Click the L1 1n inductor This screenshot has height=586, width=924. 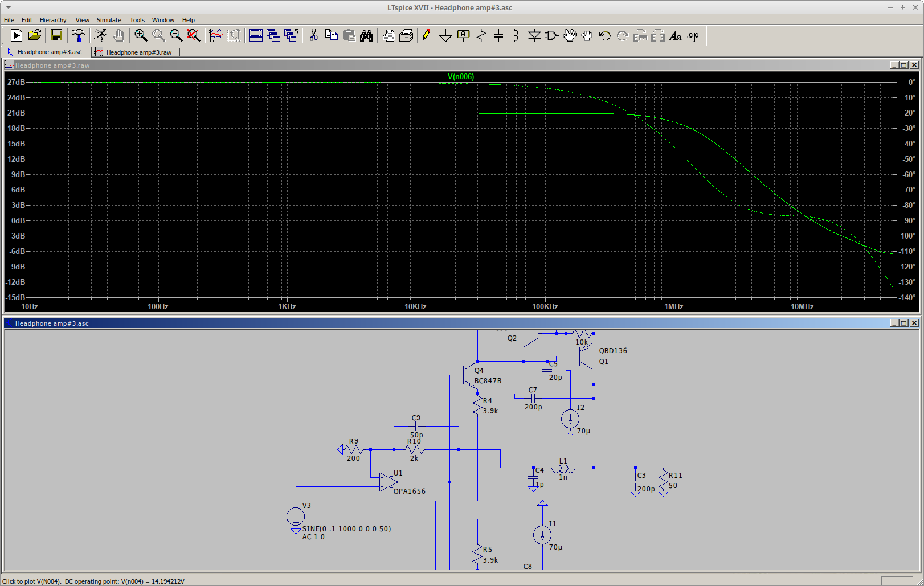[x=563, y=468]
